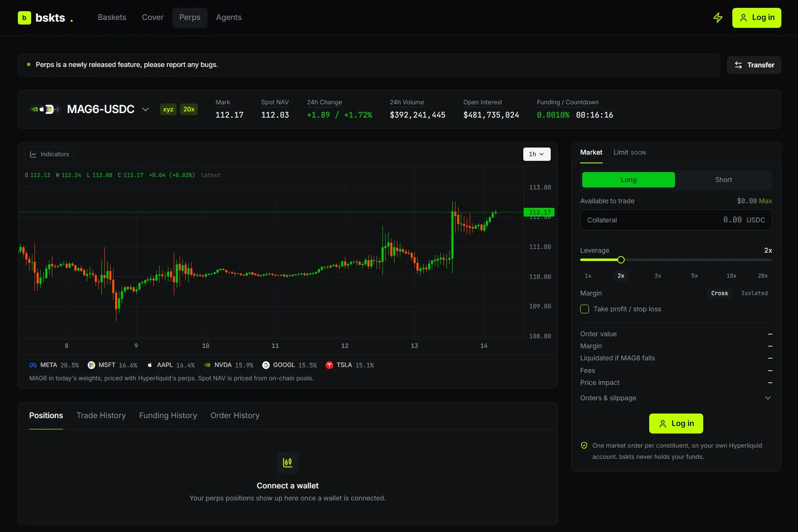Select the Limit order tab
The height and width of the screenshot is (532, 798).
coord(629,153)
